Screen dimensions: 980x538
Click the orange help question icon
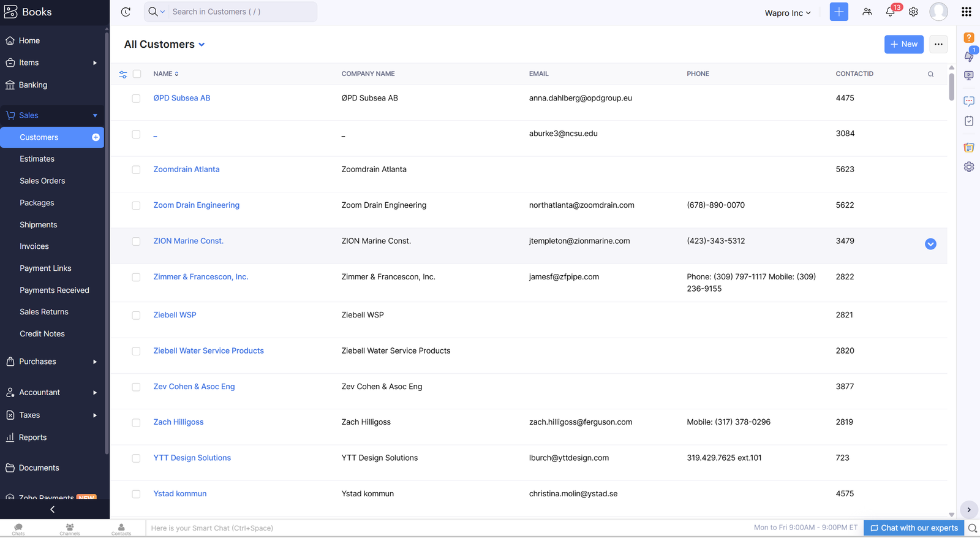pyautogui.click(x=969, y=37)
